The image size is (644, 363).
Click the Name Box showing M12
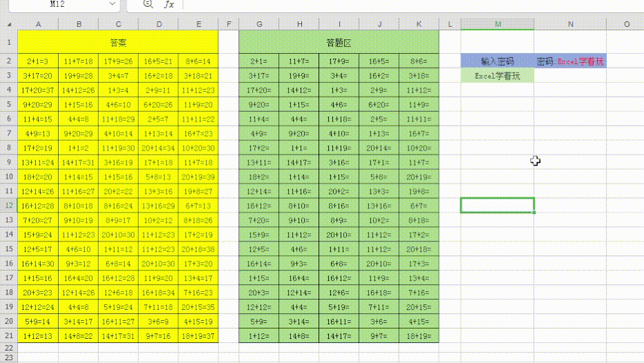57,4
